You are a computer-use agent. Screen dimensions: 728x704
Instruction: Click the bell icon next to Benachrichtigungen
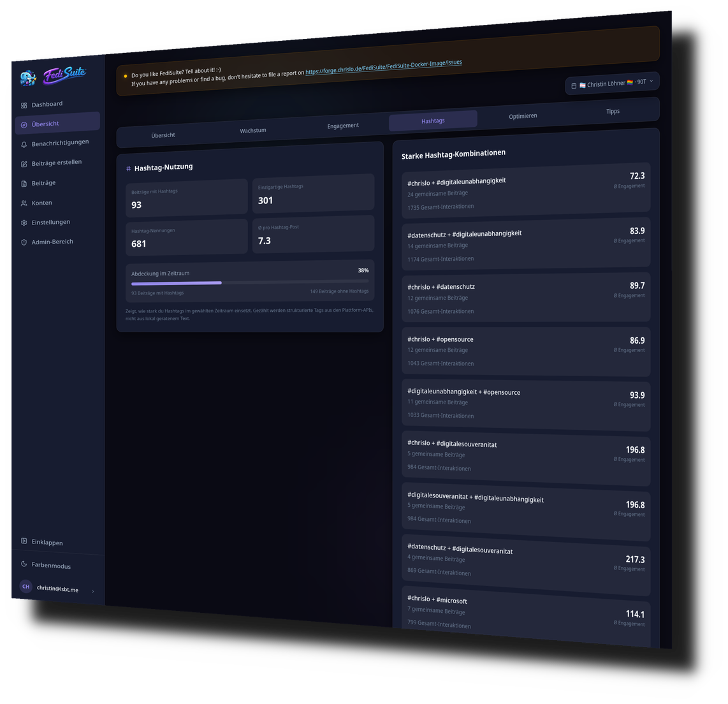click(24, 144)
